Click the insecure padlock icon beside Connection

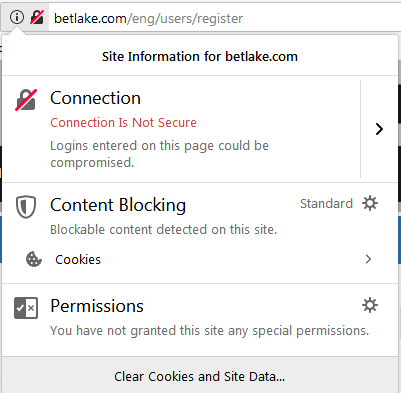pos(26,100)
